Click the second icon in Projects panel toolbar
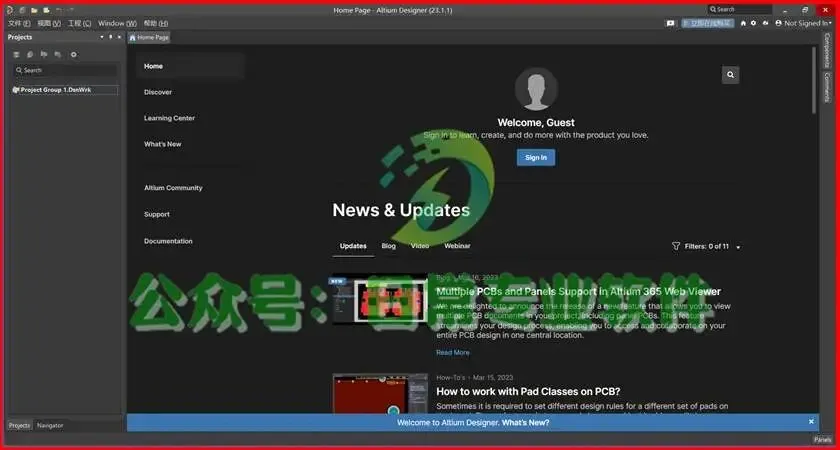This screenshot has width=840, height=450. (31, 55)
